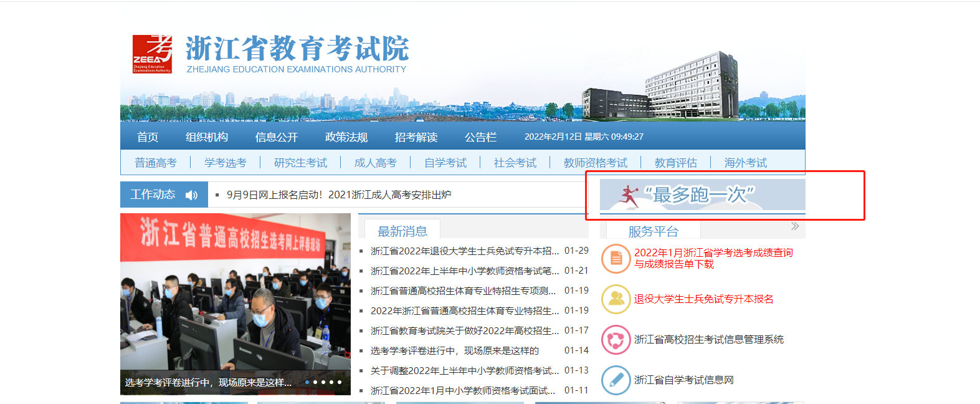This screenshot has height=404, width=980.
Task: Click the 浙江省教育考试院 site title
Action: pos(297,48)
